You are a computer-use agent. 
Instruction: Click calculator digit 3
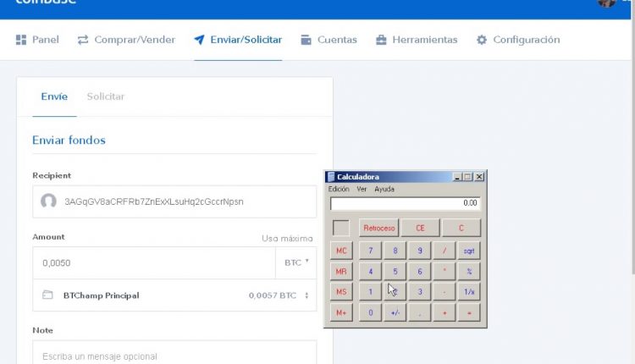point(420,292)
